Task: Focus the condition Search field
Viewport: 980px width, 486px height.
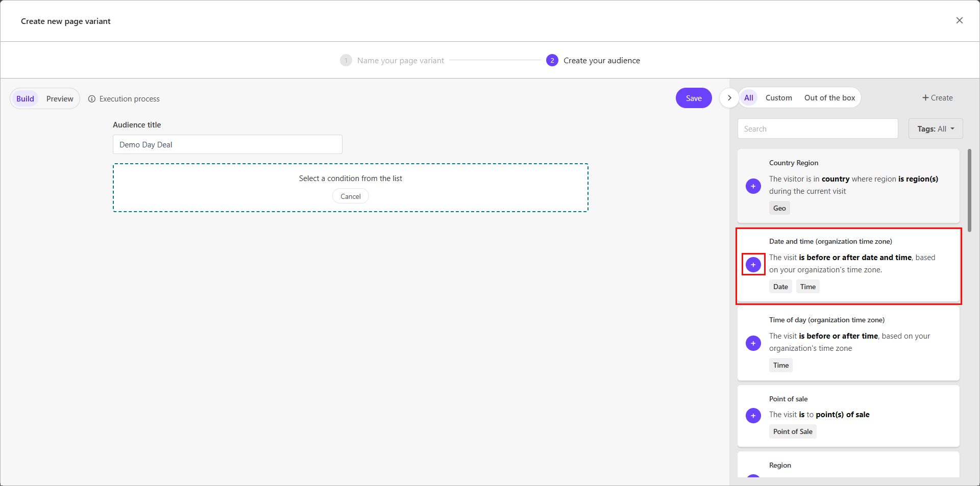Action: pyautogui.click(x=817, y=129)
